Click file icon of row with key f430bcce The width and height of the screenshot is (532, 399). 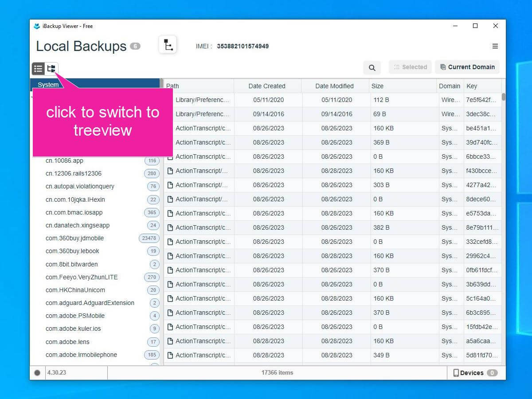(x=170, y=171)
